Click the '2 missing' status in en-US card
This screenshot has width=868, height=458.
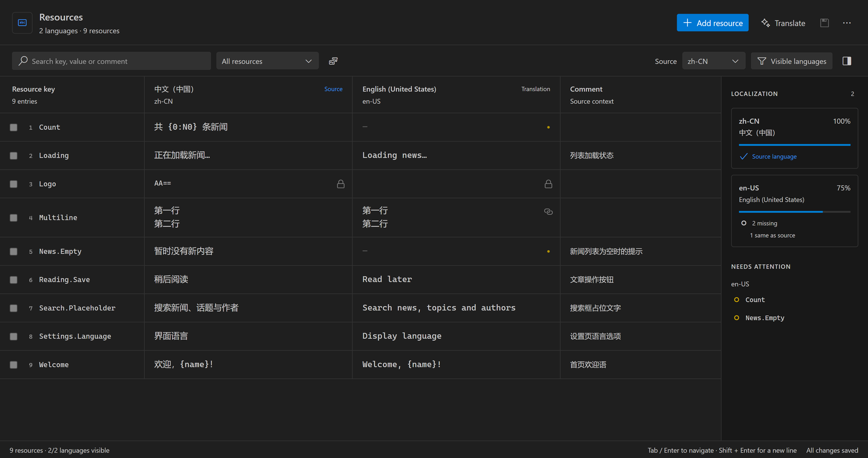pyautogui.click(x=764, y=224)
